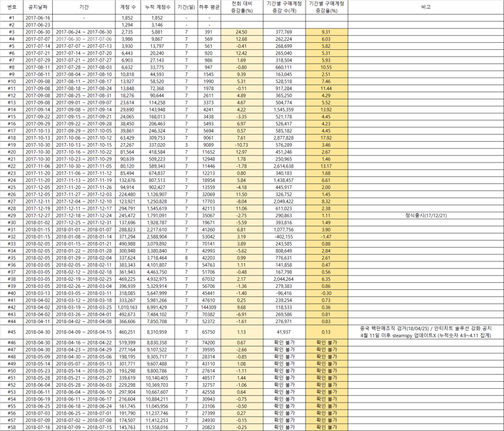Click the "기간별 구매계정 증감율(%)" header
Viewport: 504px width, 431px height.
pyautogui.click(x=326, y=7)
